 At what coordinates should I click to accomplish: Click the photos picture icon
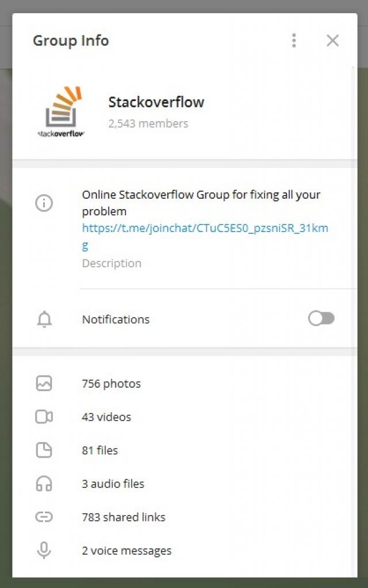pos(44,384)
